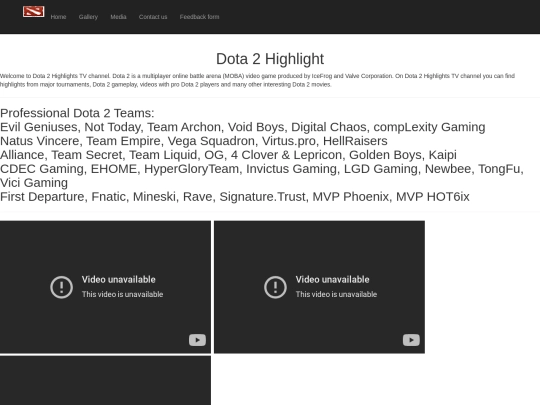Click the third video frame at the bottom

[x=105, y=381]
